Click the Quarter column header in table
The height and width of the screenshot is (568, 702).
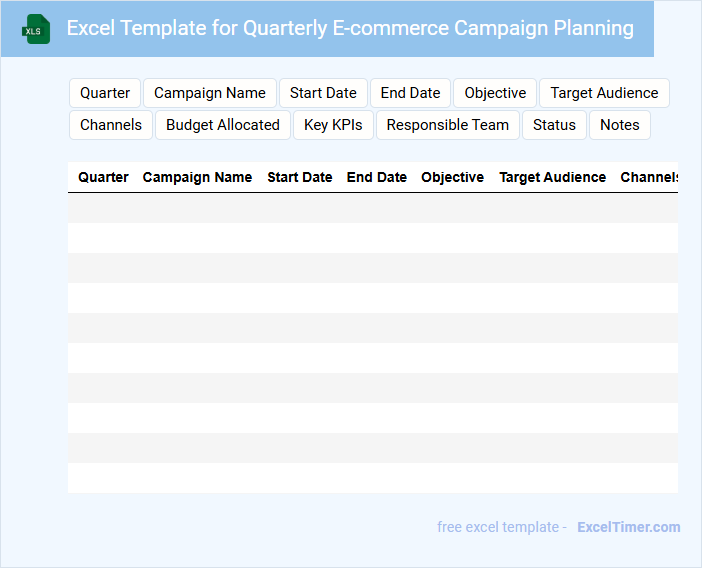point(103,177)
